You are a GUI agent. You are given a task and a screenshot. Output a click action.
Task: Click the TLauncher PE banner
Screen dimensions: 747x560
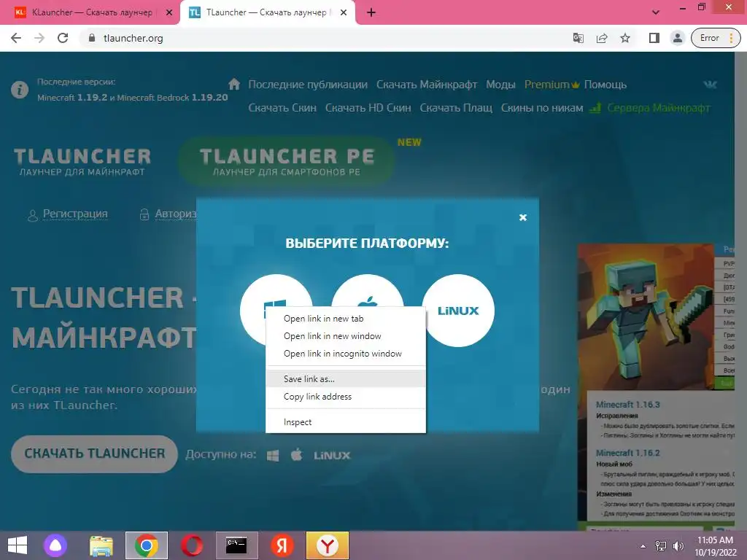tap(286, 162)
